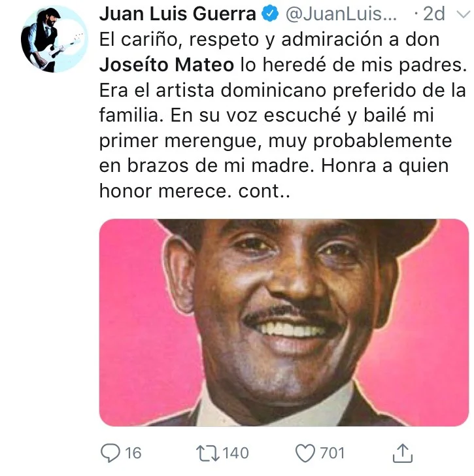
Task: Tap the share upload icon
Action: pos(403,453)
